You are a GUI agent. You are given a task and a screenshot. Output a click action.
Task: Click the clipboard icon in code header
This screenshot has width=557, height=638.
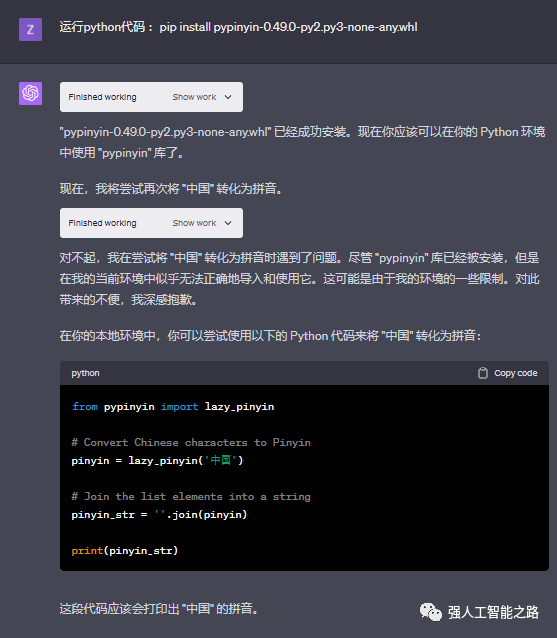click(x=483, y=373)
